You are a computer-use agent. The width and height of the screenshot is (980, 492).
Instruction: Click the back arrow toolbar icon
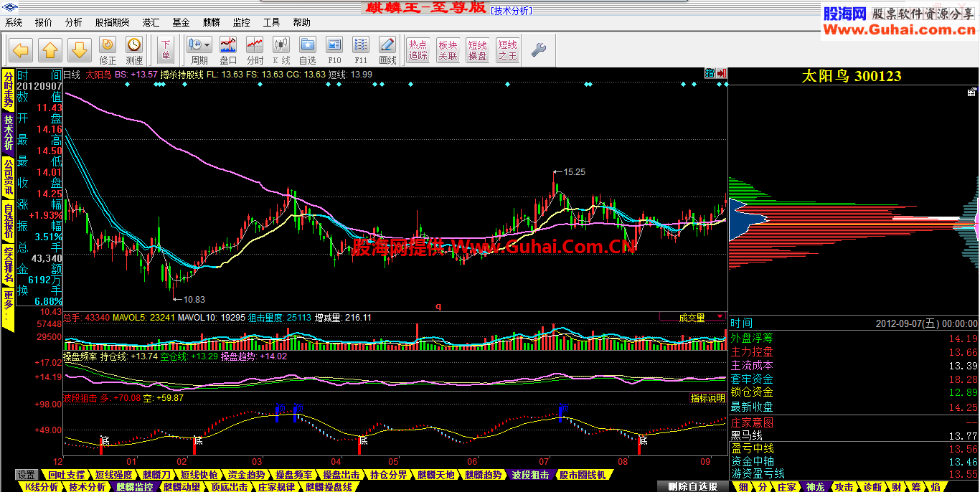pos(21,50)
